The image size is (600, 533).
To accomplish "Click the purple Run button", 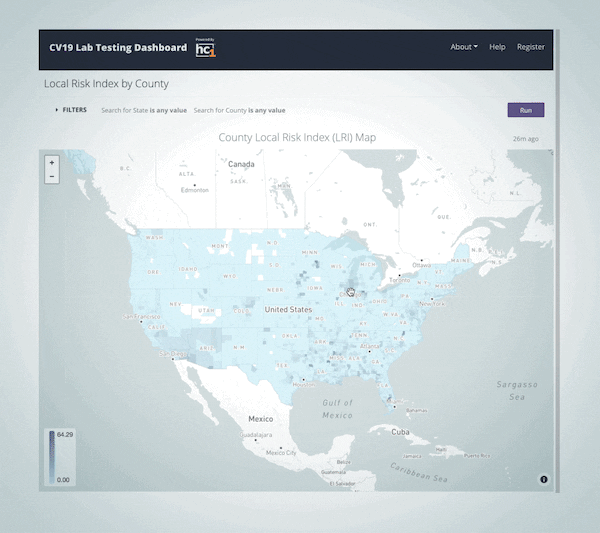I will [526, 110].
